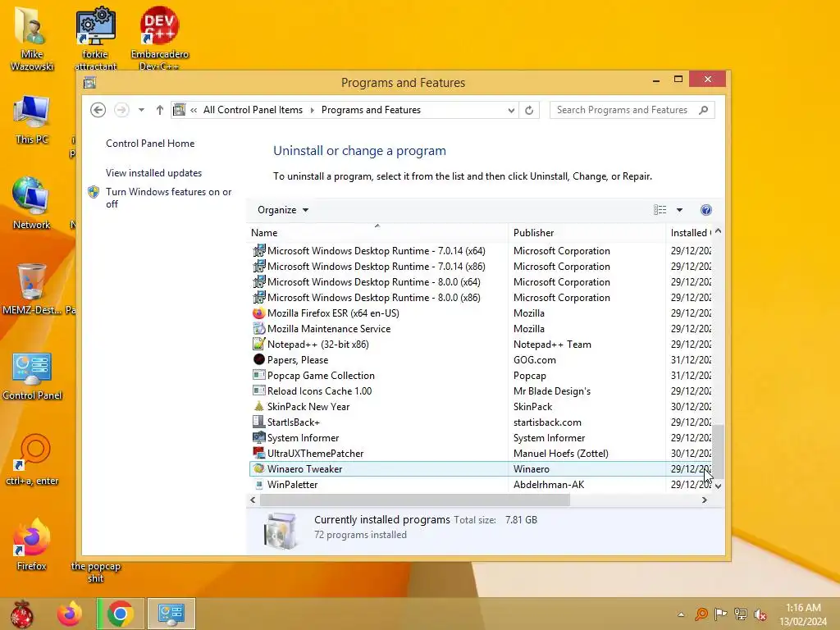
Task: Select Popcap Game Collection row
Action: (x=481, y=376)
